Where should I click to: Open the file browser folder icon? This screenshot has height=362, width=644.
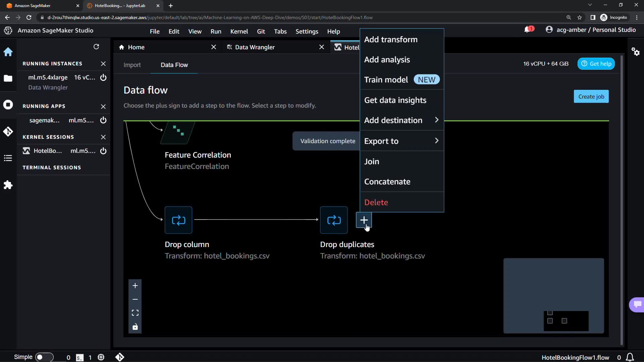tap(8, 78)
